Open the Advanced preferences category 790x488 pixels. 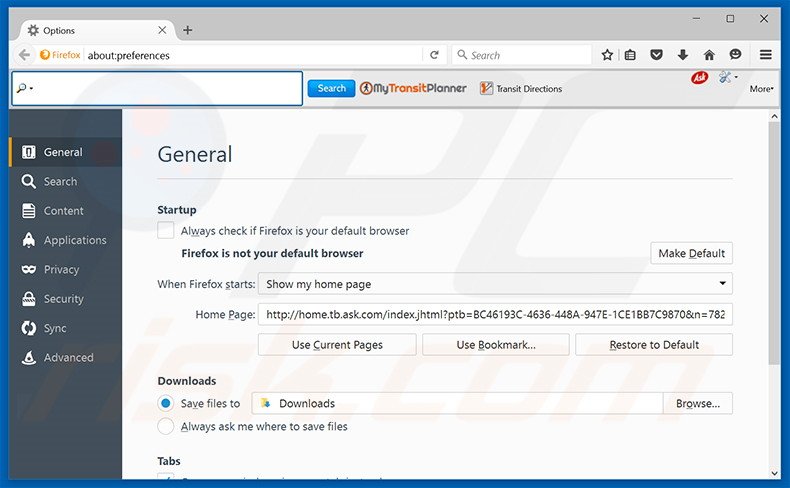tap(65, 358)
